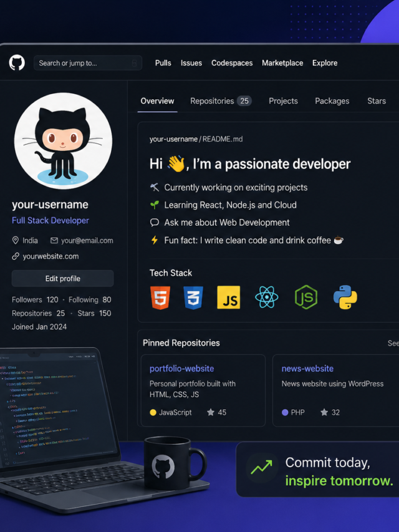View Followers 120 list
Screen dimensions: 399x532
(35, 300)
